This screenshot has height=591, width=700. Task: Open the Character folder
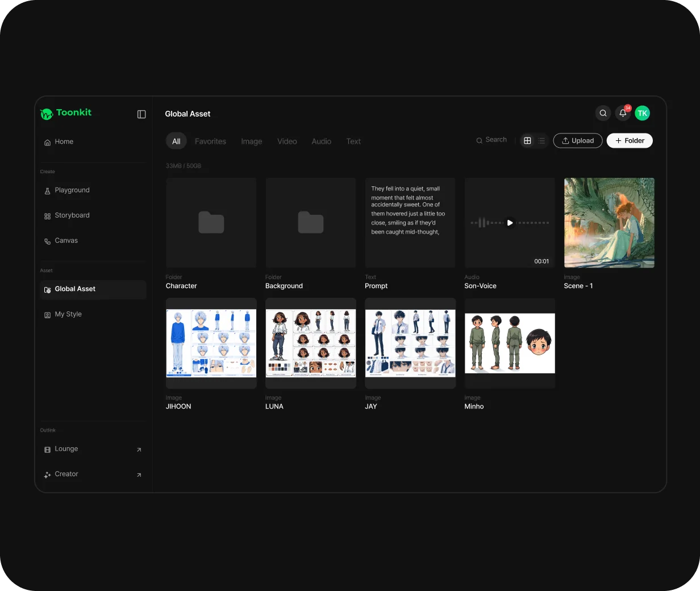211,223
